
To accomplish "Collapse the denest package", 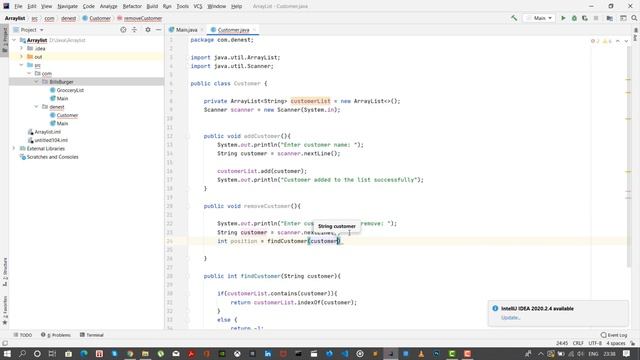I will coord(37,107).
